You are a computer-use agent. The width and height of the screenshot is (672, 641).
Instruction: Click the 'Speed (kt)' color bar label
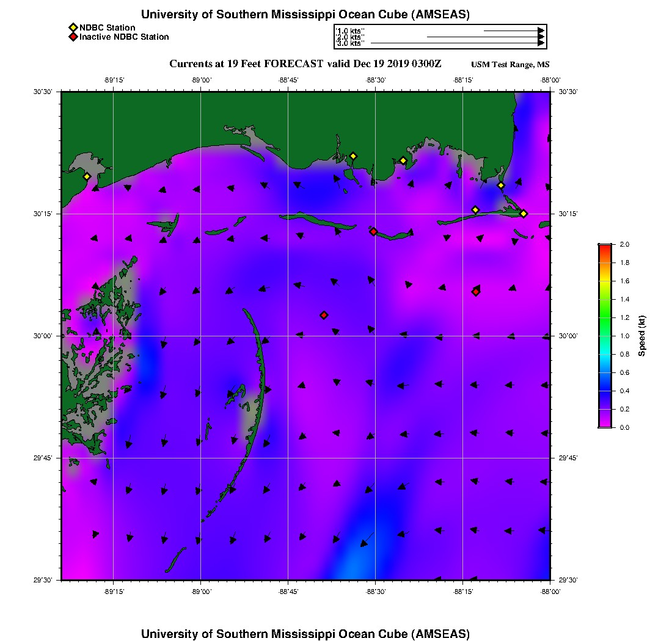point(641,336)
